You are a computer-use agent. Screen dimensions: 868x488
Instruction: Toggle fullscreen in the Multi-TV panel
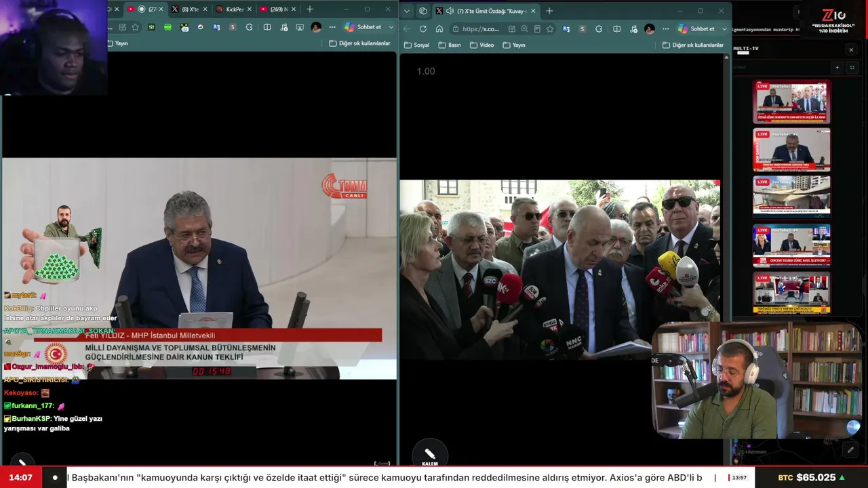[852, 67]
